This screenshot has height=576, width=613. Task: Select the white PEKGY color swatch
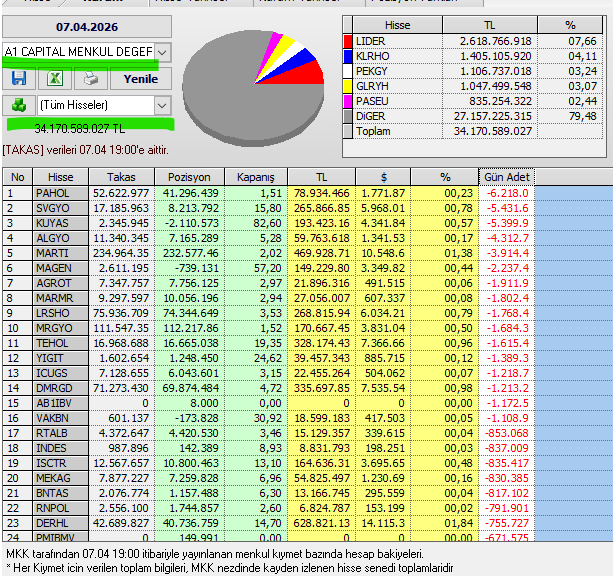pos(348,71)
